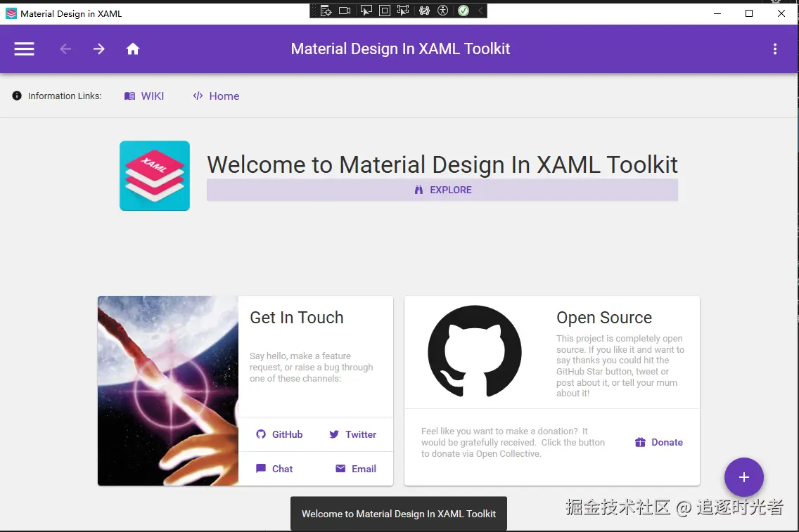Toggle Display Layout Adorners debug icon

pyautogui.click(x=385, y=11)
